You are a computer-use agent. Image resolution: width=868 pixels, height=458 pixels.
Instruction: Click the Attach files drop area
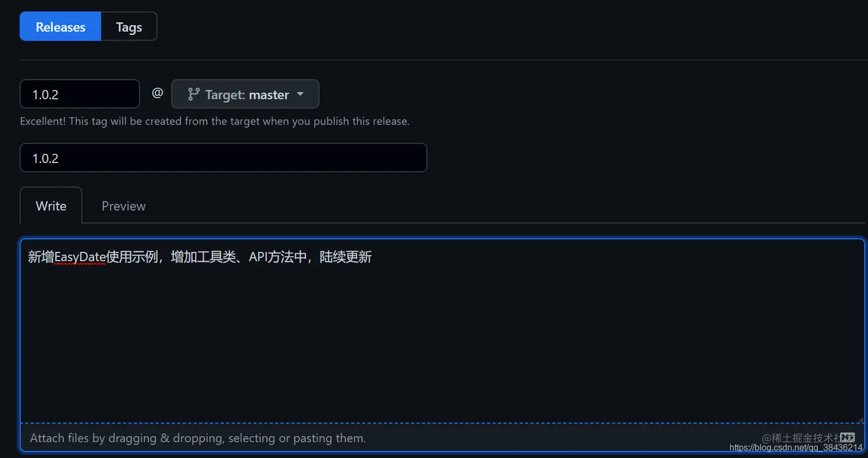[442, 438]
